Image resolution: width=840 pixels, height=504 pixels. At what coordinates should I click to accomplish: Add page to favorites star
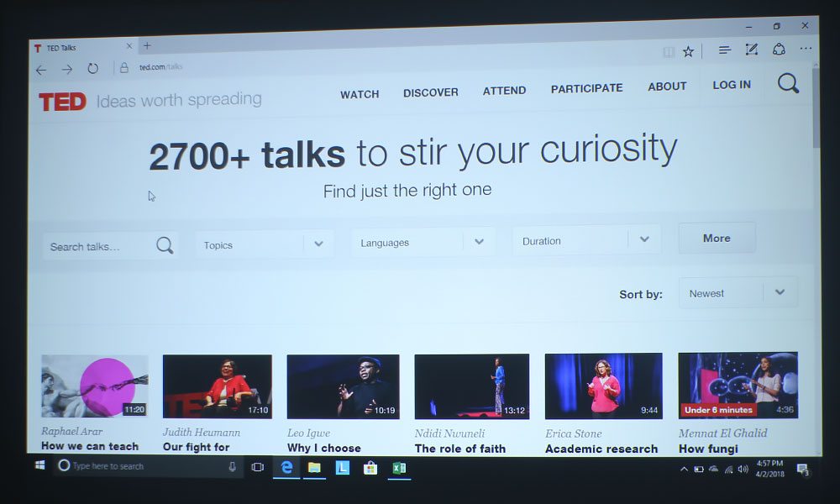pos(689,51)
